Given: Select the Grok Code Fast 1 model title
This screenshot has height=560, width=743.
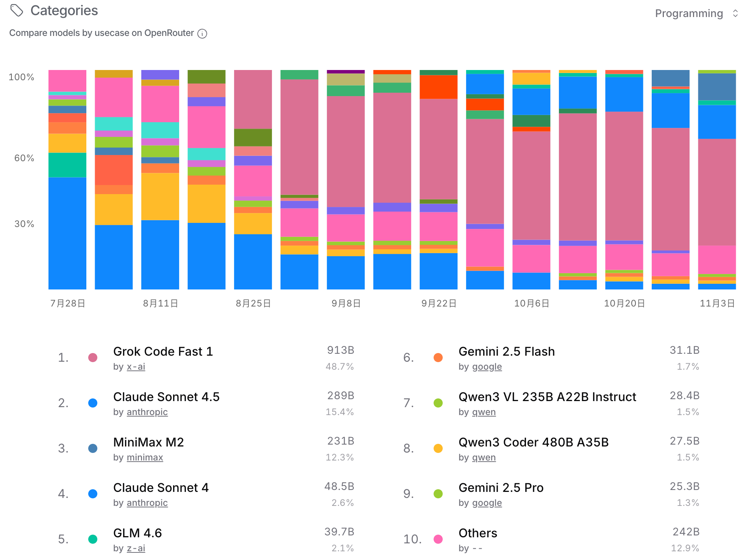Looking at the screenshot, I should pyautogui.click(x=163, y=352).
